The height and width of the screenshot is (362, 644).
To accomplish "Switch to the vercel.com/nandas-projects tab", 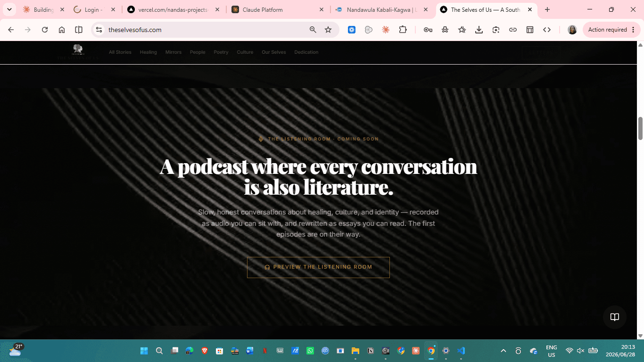I will (x=173, y=9).
